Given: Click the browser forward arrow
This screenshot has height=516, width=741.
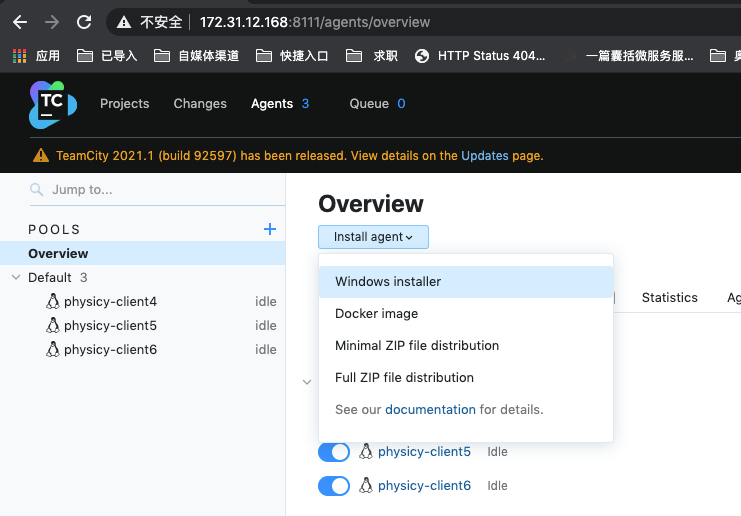Looking at the screenshot, I should click(52, 22).
